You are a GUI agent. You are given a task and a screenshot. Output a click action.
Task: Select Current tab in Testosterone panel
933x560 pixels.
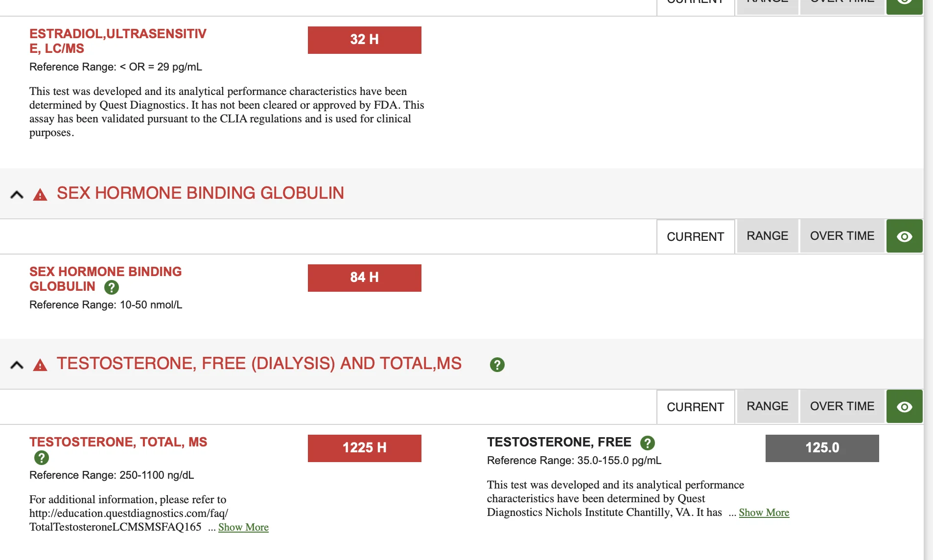tap(695, 407)
